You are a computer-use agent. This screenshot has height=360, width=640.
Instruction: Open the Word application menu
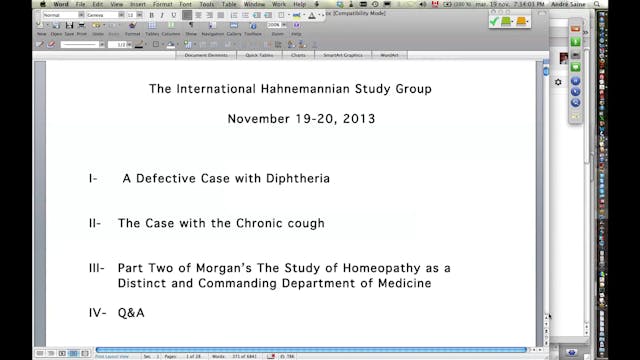(61, 4)
